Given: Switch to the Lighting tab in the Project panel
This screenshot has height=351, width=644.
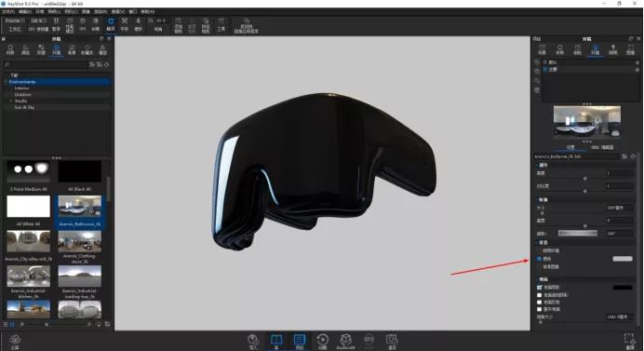Looking at the screenshot, I should pyautogui.click(x=612, y=49).
